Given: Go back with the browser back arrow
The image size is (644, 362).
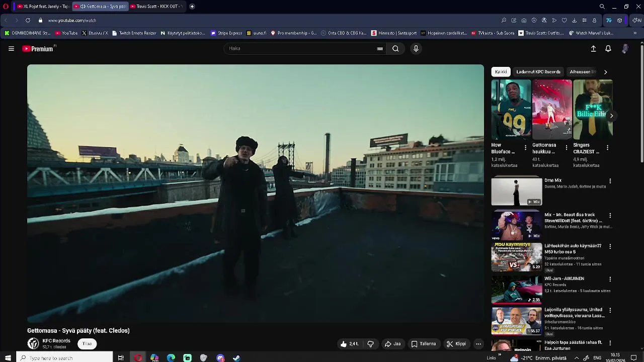Looking at the screenshot, I should (6, 20).
